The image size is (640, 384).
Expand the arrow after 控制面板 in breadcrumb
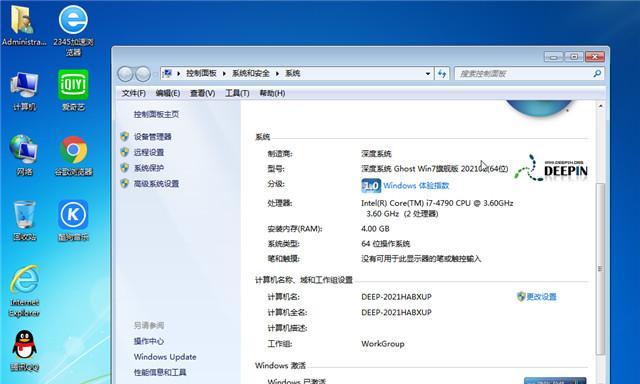coord(224,73)
